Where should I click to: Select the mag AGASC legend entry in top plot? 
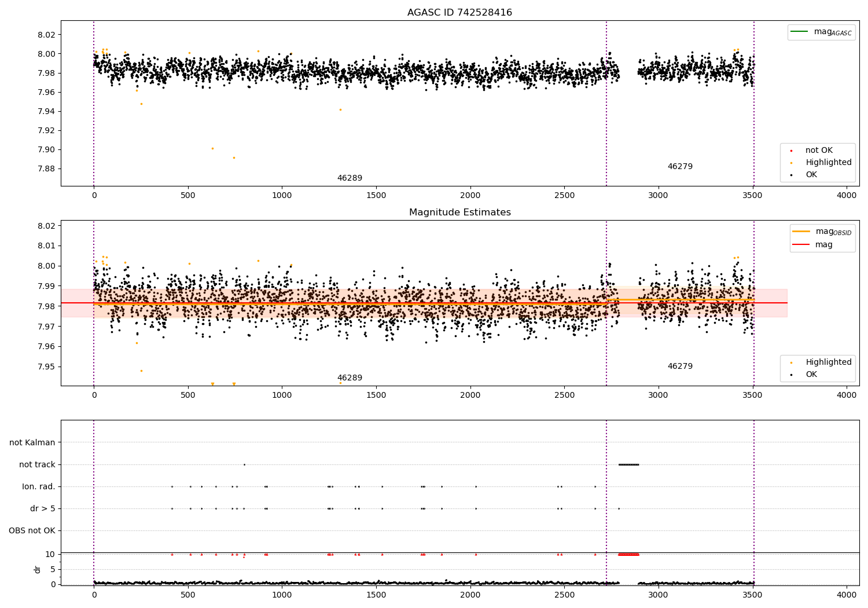point(821,32)
